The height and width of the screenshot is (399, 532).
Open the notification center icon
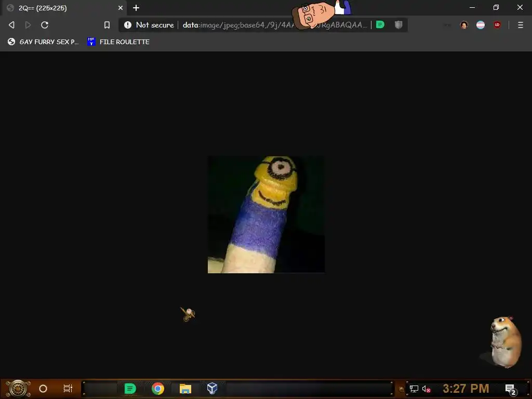[511, 389]
